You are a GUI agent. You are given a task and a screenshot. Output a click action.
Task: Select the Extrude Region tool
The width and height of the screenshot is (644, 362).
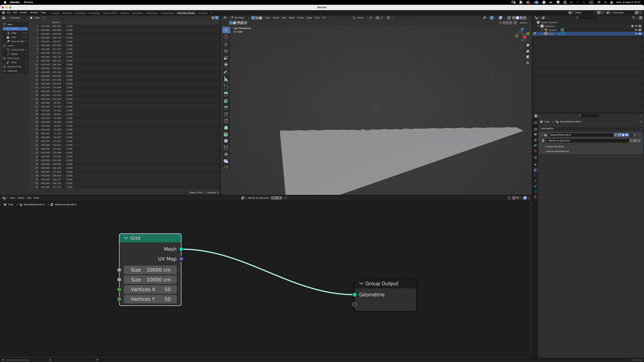click(x=226, y=94)
